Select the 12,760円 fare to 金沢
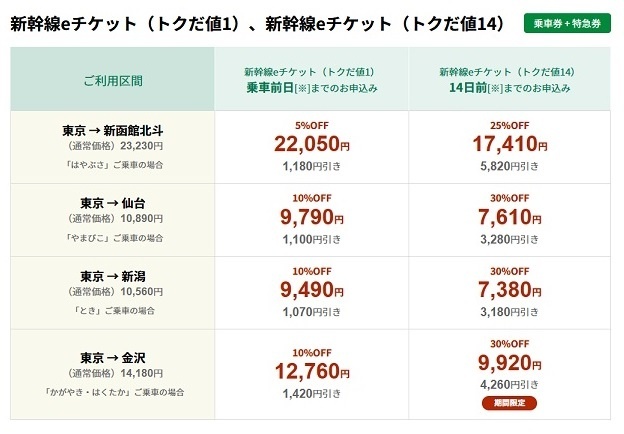The height and width of the screenshot is (434, 624). pyautogui.click(x=311, y=362)
